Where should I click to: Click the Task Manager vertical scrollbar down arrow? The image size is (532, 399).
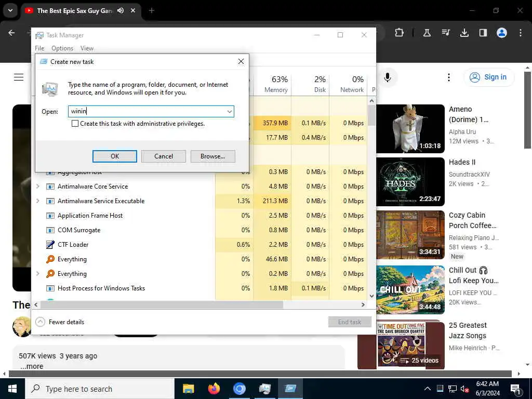coord(371,296)
